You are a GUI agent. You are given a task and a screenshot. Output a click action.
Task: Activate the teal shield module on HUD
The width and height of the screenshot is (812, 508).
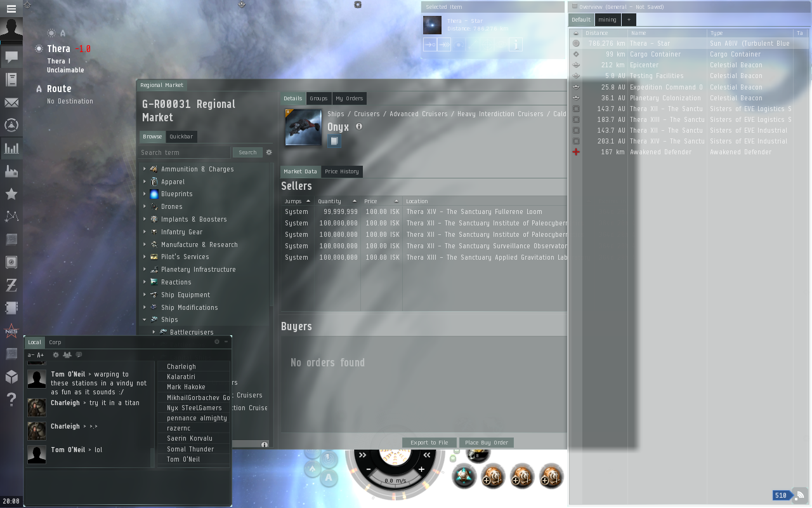pos(464,477)
